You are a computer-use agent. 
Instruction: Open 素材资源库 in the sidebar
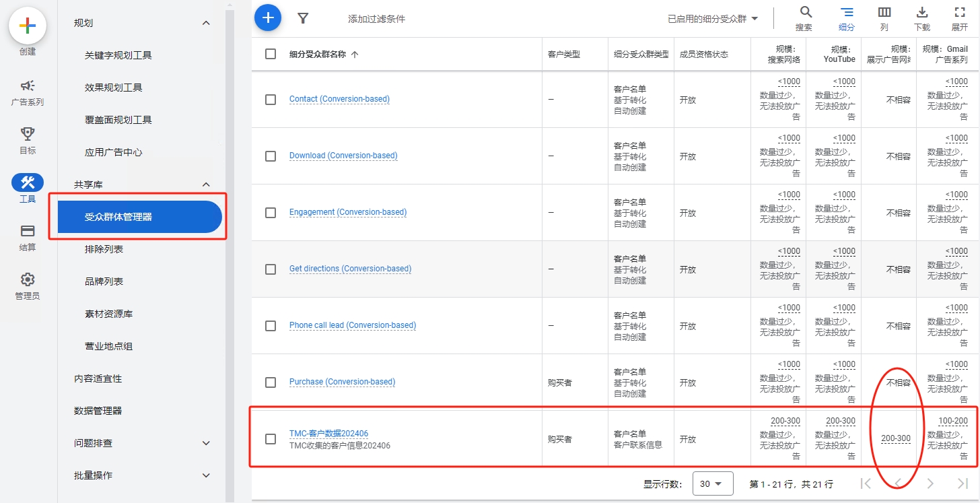[x=109, y=314]
